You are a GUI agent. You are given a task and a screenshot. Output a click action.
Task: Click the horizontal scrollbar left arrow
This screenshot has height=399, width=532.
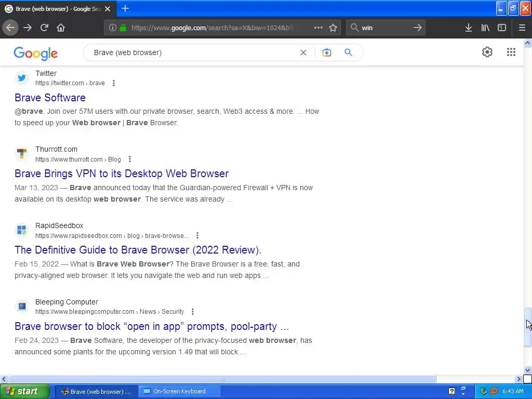4,379
